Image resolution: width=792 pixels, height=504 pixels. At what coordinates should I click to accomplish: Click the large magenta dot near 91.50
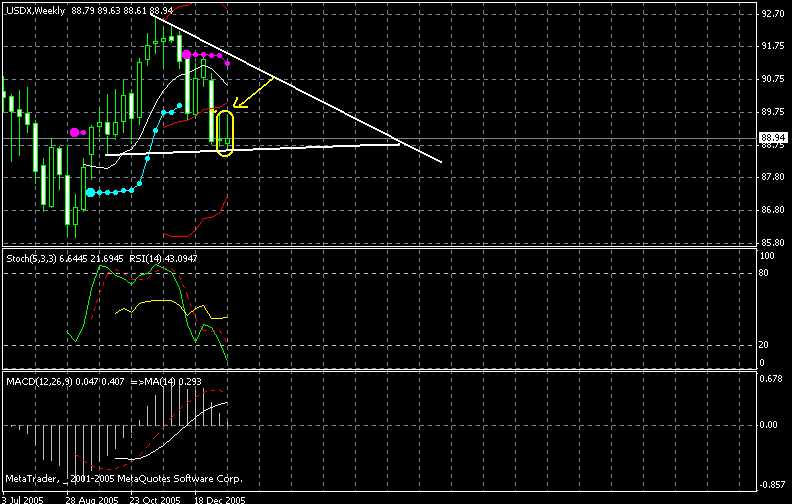(186, 54)
